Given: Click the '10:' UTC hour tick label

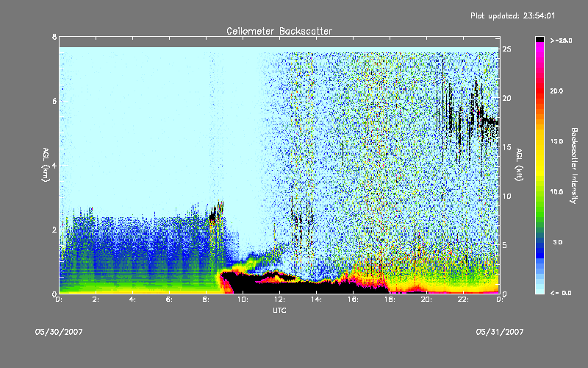Looking at the screenshot, I should [x=243, y=300].
